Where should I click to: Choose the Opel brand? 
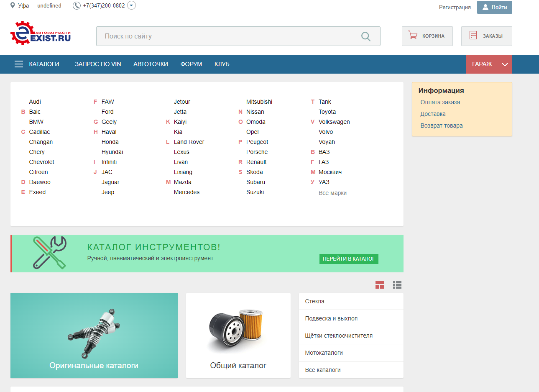coord(253,132)
